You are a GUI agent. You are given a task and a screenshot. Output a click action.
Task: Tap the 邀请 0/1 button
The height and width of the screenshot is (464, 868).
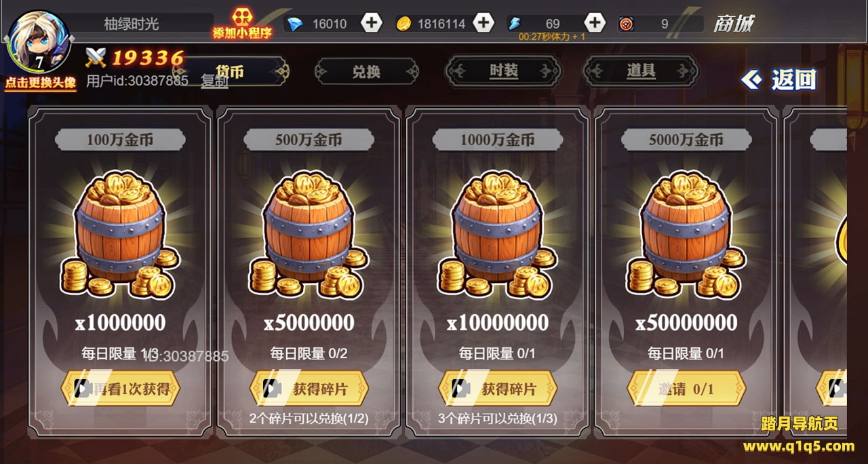click(686, 389)
